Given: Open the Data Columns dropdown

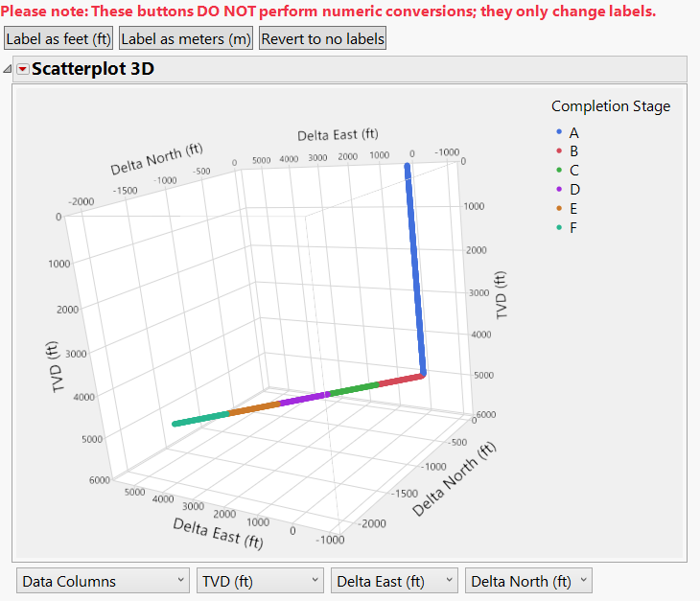Looking at the screenshot, I should pos(103,581).
